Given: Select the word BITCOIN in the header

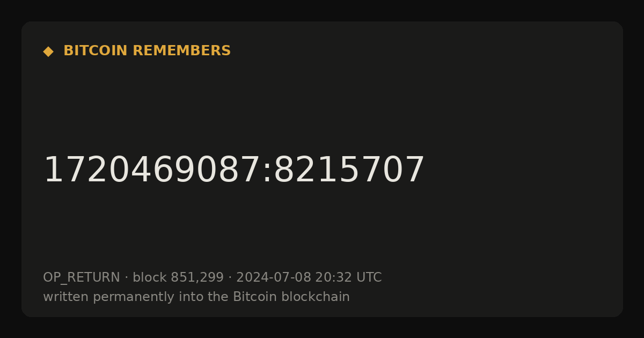Looking at the screenshot, I should (x=96, y=51).
